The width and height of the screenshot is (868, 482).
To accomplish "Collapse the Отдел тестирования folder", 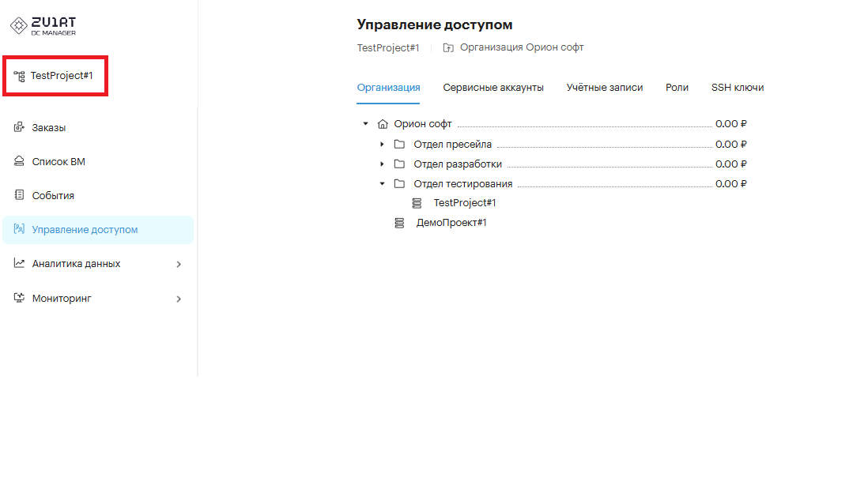I will pyautogui.click(x=382, y=184).
